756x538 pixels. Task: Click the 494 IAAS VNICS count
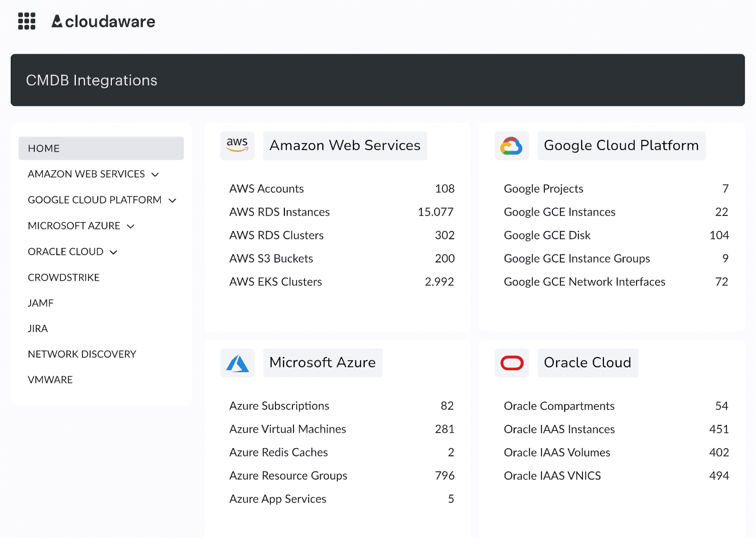(x=719, y=476)
